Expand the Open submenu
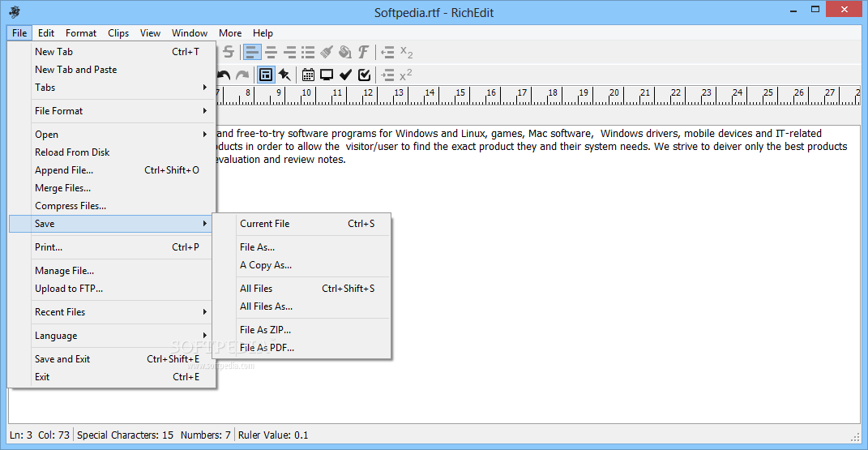Image resolution: width=868 pixels, height=450 pixels. [x=111, y=135]
